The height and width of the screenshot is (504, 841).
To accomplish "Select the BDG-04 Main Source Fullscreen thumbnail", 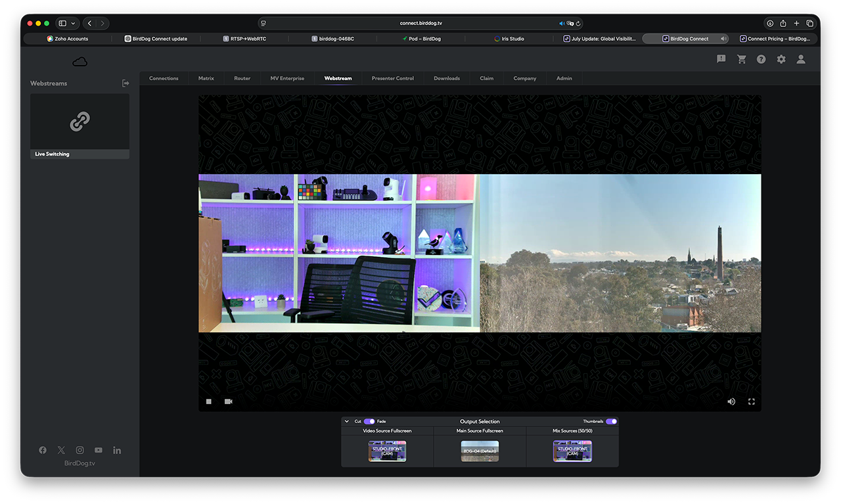I will coord(480,451).
